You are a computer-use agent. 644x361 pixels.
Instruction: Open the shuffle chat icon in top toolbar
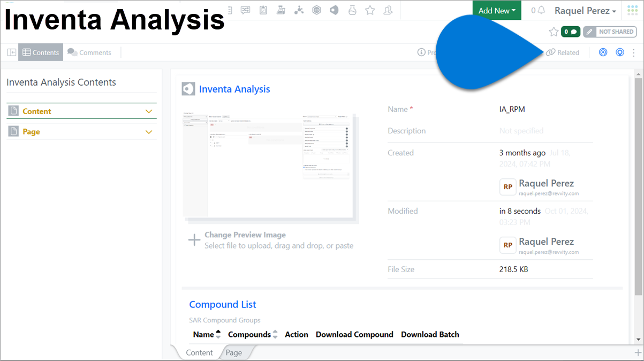pos(246,10)
